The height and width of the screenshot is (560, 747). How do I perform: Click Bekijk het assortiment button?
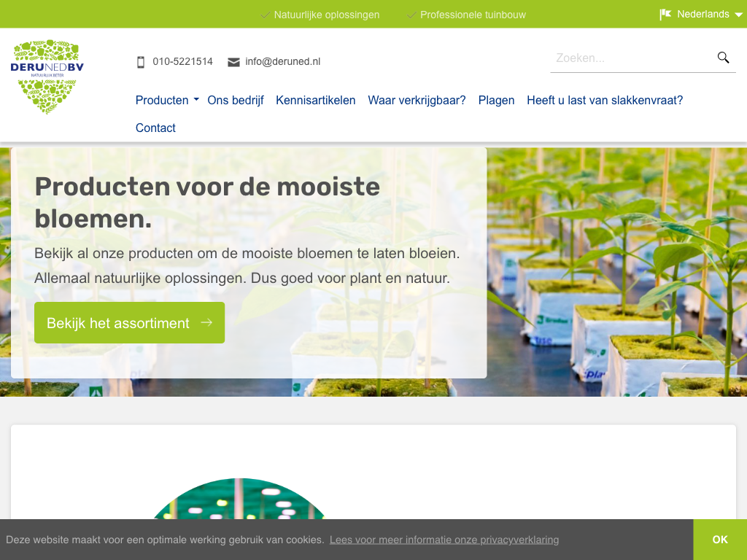coord(130,323)
